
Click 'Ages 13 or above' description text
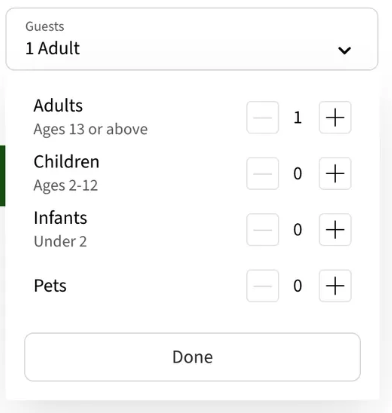[90, 129]
